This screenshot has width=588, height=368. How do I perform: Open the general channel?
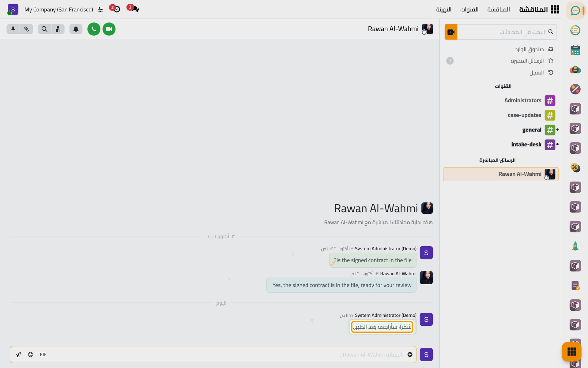[x=501, y=130]
